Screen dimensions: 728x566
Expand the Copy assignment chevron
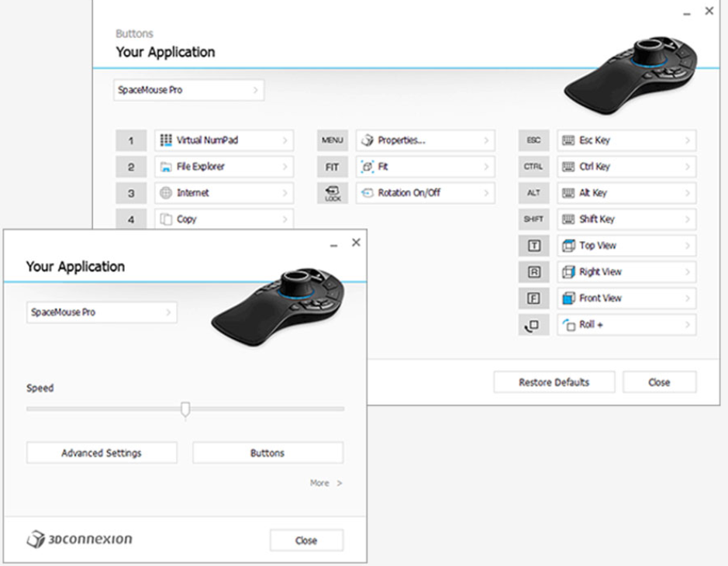coord(285,219)
